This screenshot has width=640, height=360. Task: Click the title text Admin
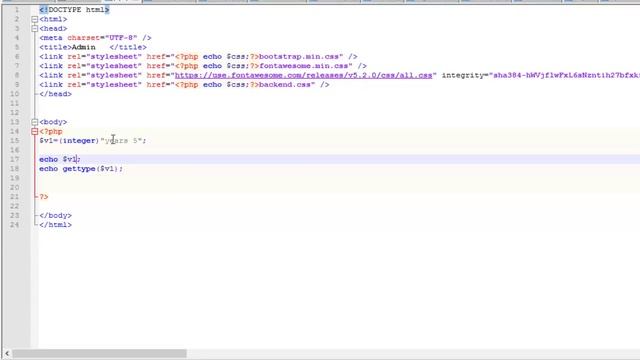83,47
